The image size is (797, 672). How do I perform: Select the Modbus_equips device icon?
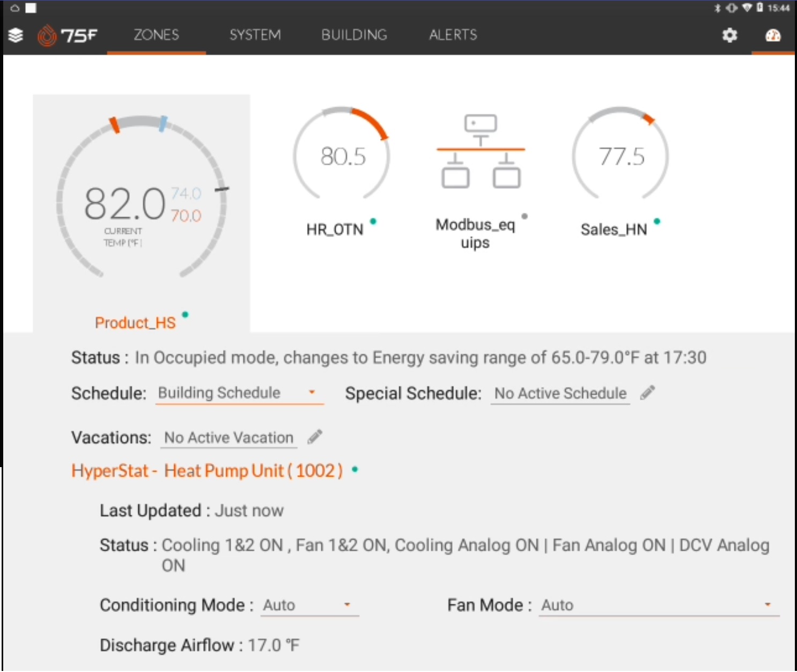481,153
